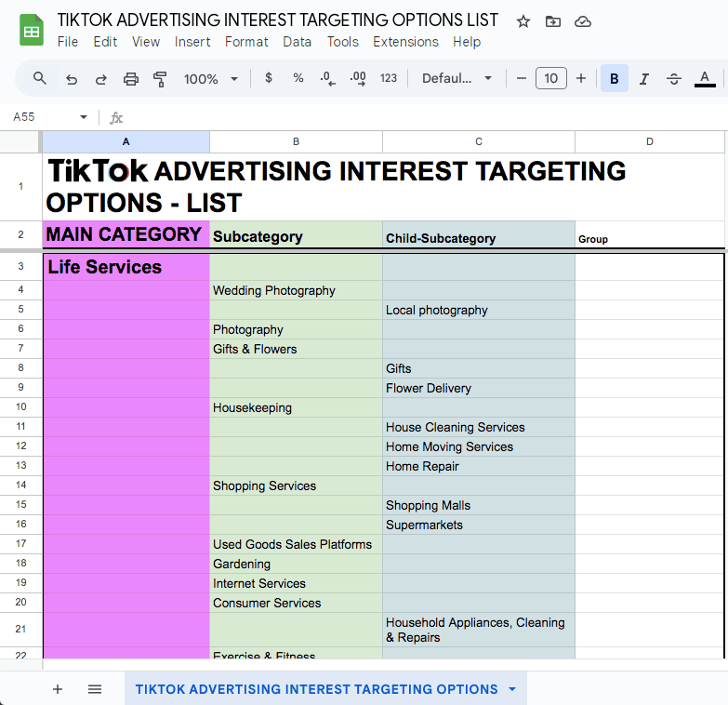The width and height of the screenshot is (728, 705).
Task: Select the Flower Delivery cell
Action: pos(479,388)
